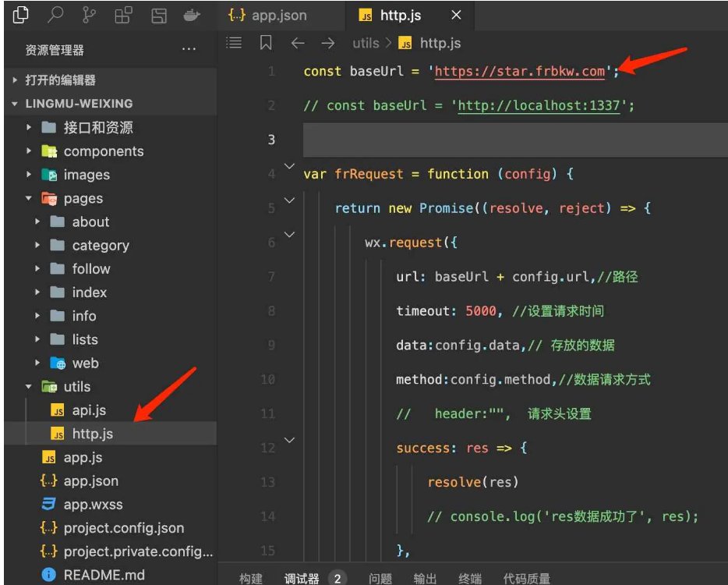Go forward with the right arrow icon
The image size is (728, 585).
(328, 43)
